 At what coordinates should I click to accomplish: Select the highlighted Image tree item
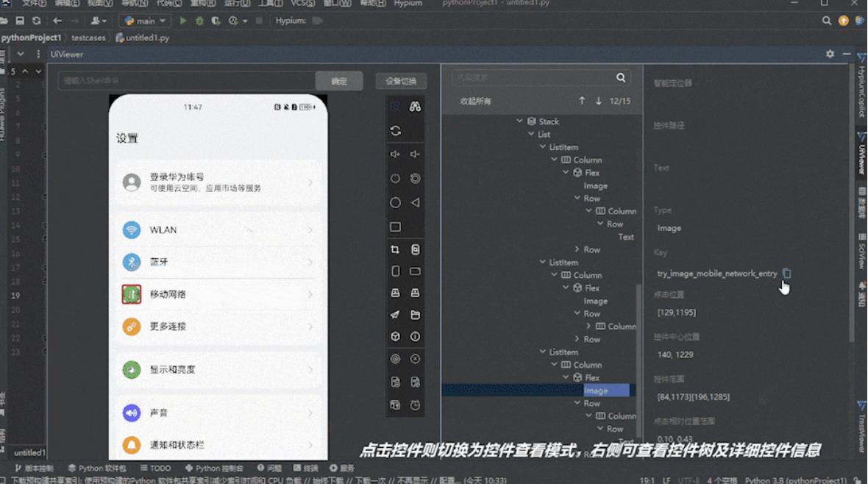click(596, 391)
